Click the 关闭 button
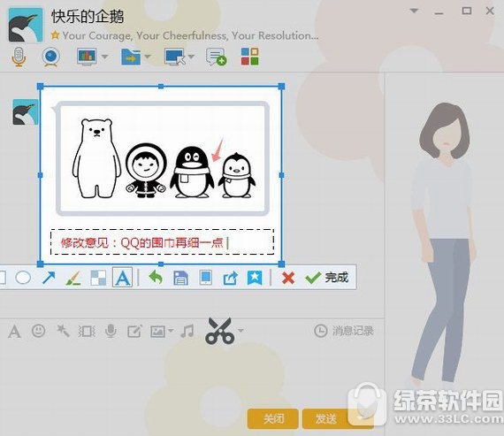 273,418
